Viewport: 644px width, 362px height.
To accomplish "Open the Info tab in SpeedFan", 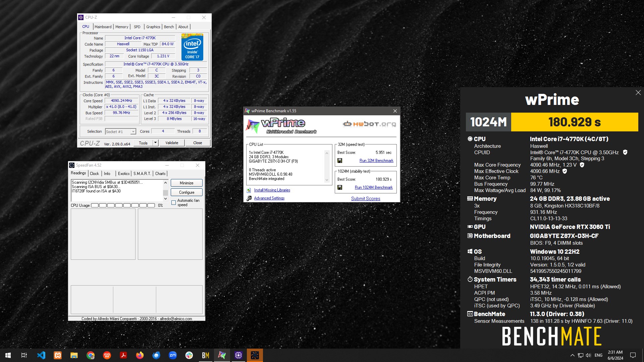I will pos(107,174).
